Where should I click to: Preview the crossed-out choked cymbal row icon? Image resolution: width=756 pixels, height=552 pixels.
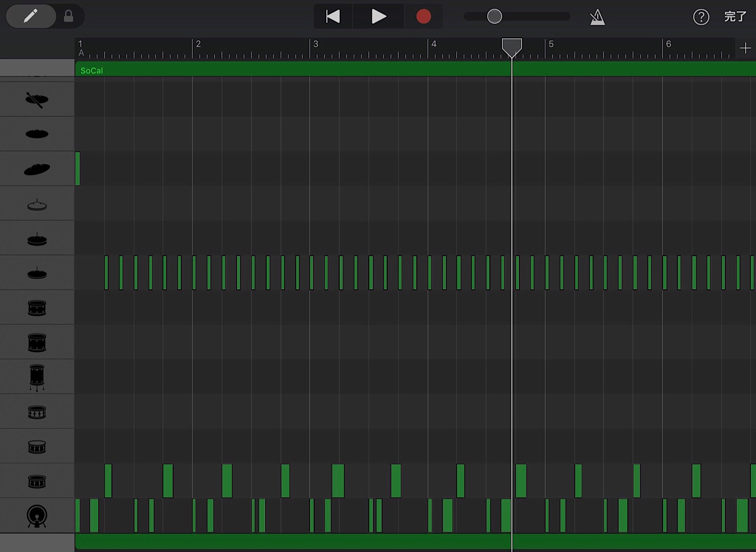[x=37, y=100]
